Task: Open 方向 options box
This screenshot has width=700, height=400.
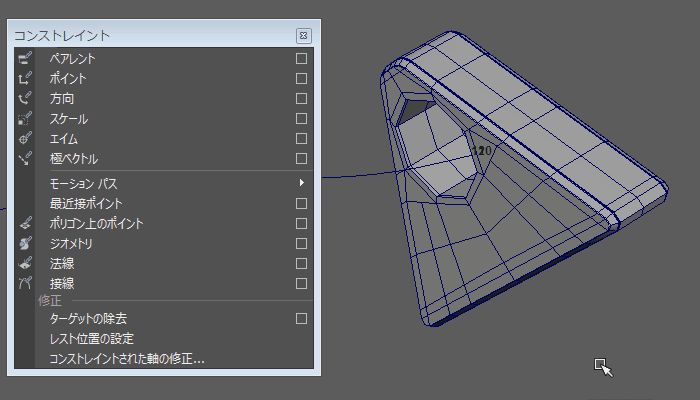Action: [x=301, y=98]
